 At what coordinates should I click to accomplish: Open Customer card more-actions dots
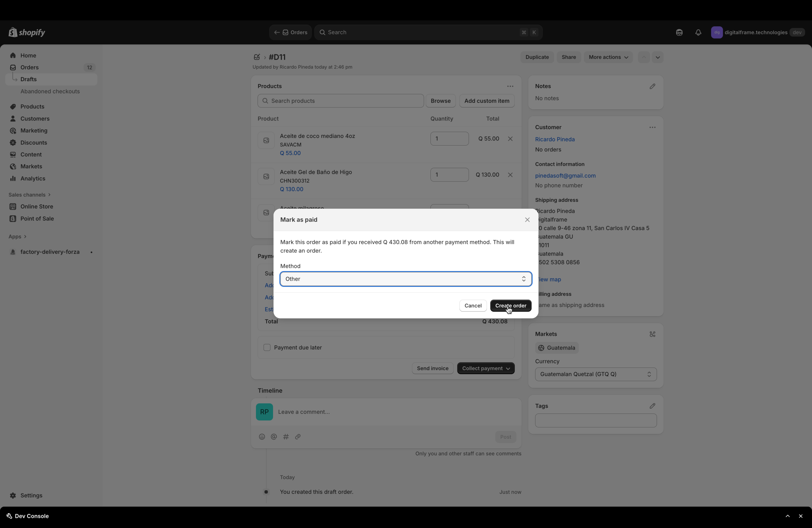pyautogui.click(x=652, y=127)
